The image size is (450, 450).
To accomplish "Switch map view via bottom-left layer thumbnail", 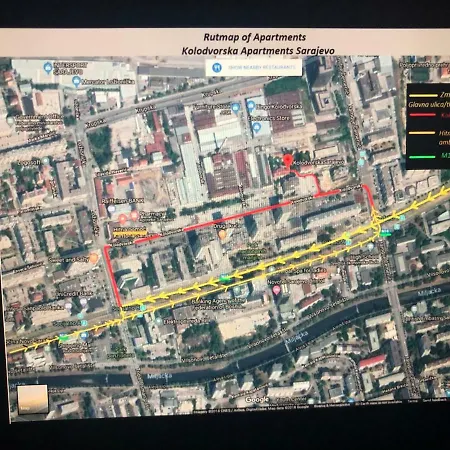I will tap(33, 399).
